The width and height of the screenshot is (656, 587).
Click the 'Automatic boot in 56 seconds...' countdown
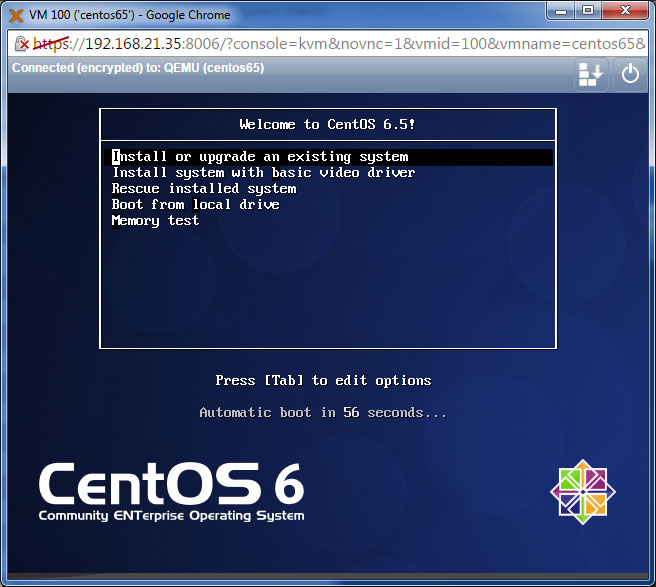(323, 413)
